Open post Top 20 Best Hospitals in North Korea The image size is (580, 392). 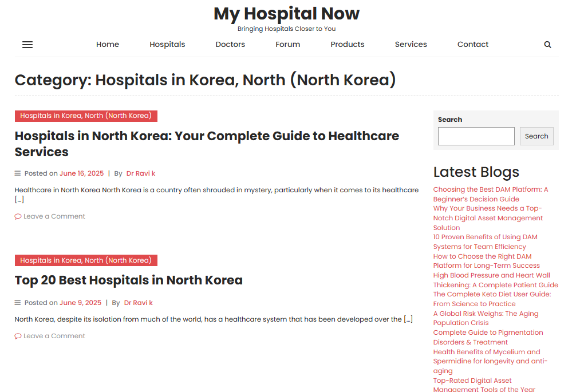coord(129,280)
